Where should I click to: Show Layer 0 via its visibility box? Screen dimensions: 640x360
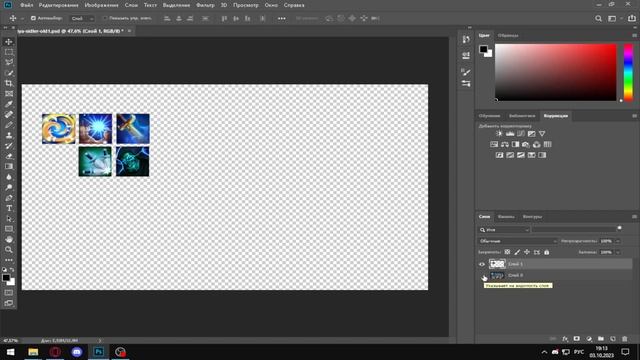[482, 276]
